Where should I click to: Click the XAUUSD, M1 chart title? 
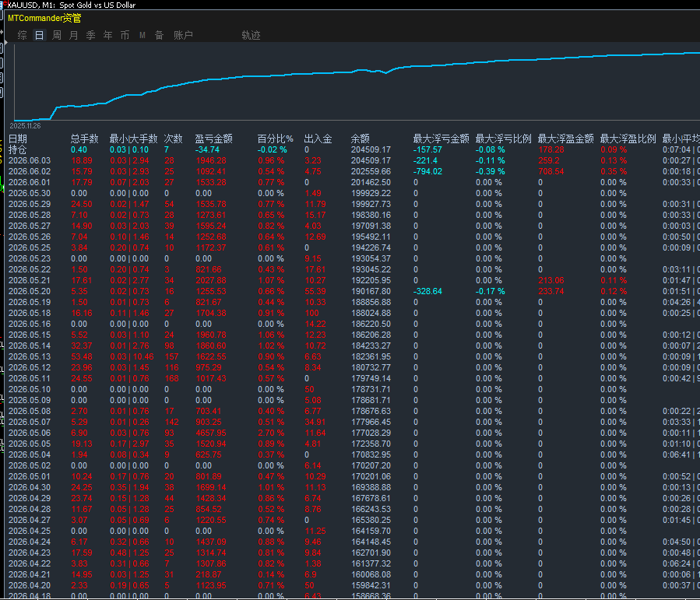72,5
